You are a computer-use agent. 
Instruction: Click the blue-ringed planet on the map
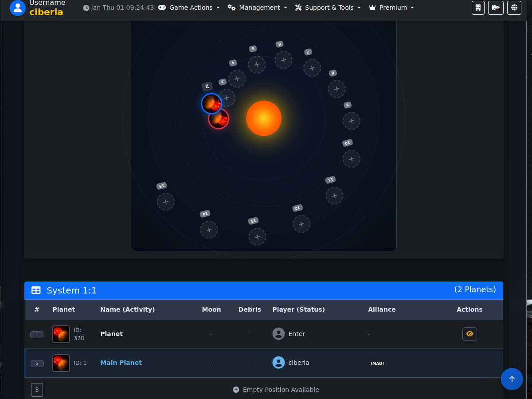[x=211, y=104]
